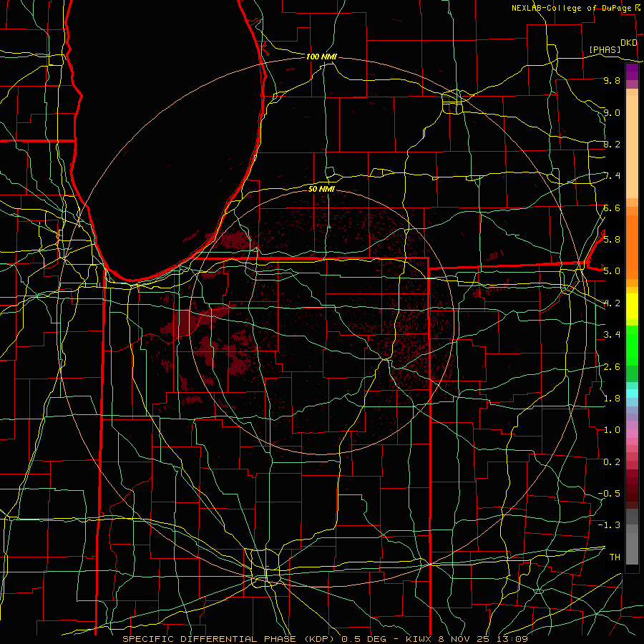Click the 8.2 scale value

click(x=612, y=144)
